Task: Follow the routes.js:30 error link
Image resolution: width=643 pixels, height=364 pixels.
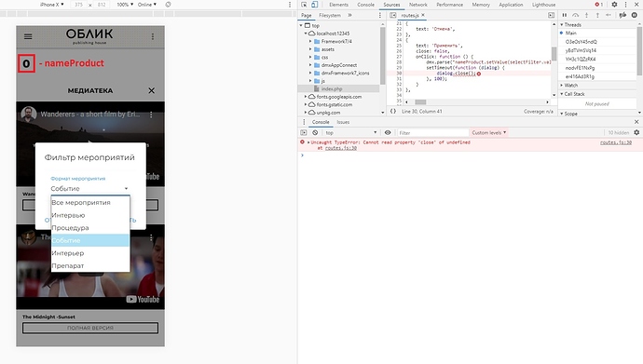Action: pyautogui.click(x=616, y=142)
